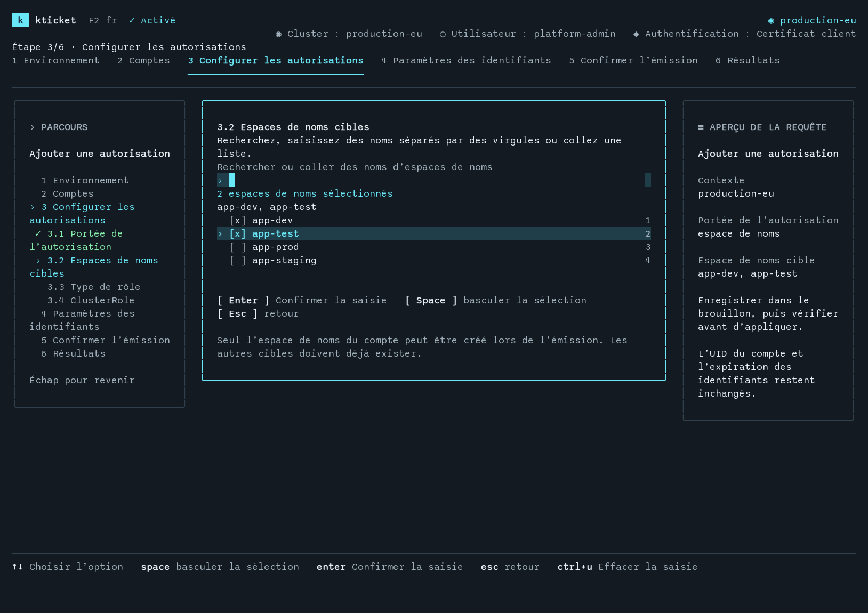Click the Cluster status circle icon
The height and width of the screenshot is (613, 868).
[x=278, y=34]
